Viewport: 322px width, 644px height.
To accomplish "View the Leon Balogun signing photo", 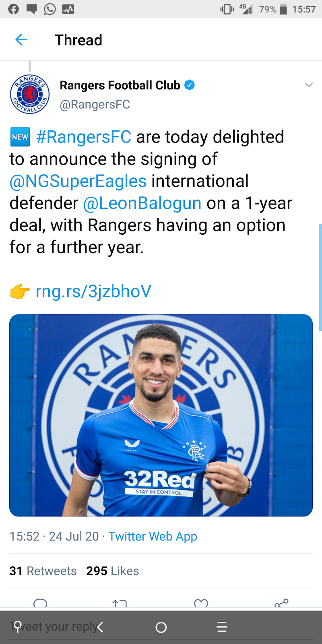I will click(161, 415).
